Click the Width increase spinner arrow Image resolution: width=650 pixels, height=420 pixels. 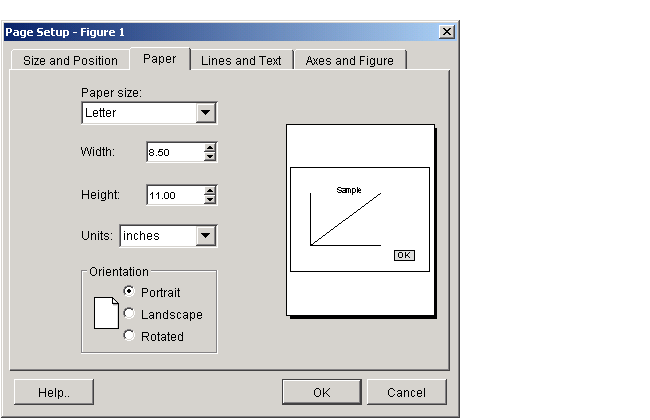(x=210, y=148)
